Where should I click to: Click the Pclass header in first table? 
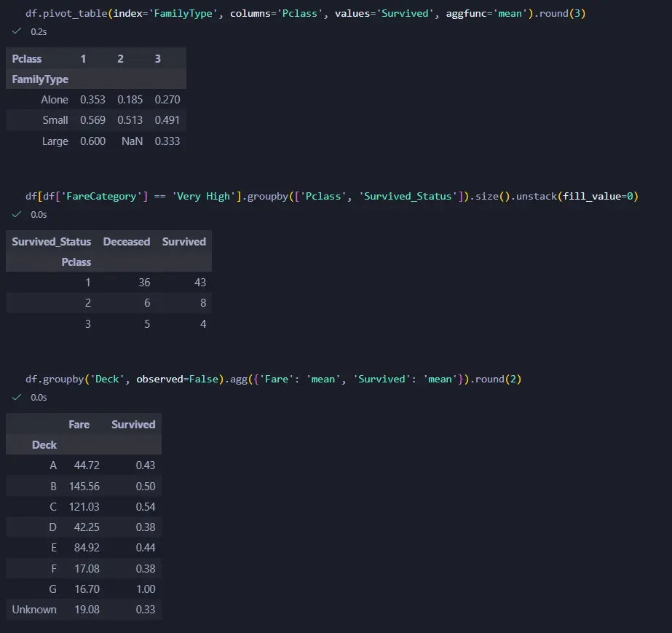click(x=26, y=59)
